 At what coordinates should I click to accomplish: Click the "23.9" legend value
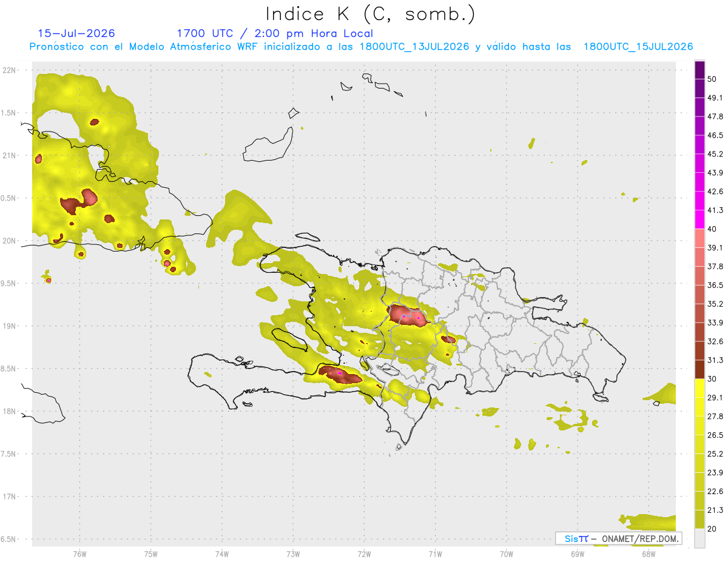715,473
